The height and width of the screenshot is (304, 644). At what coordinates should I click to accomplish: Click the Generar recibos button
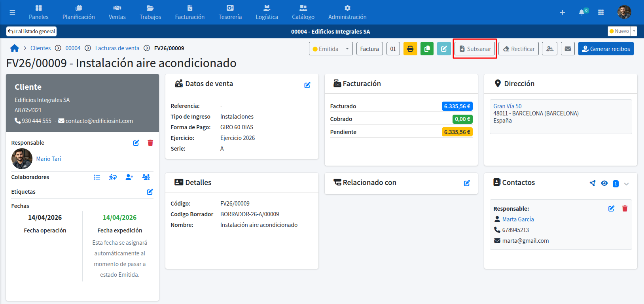[606, 49]
